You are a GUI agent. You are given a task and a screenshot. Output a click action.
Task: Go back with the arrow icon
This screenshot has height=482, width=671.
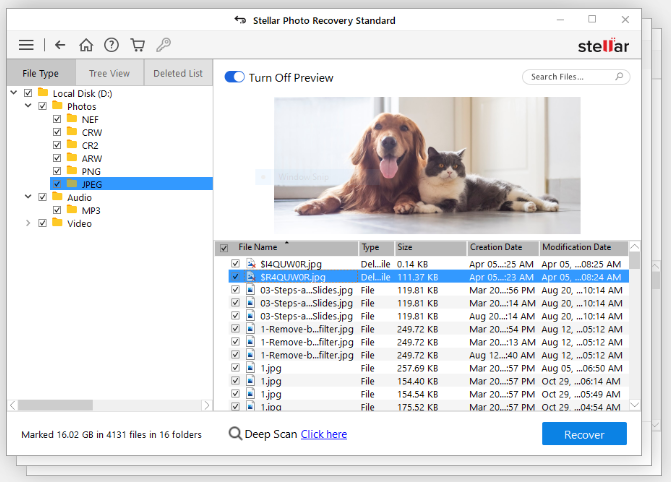[x=60, y=45]
